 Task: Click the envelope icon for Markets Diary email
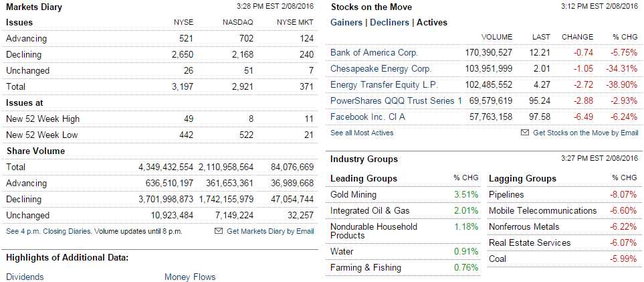(x=218, y=231)
